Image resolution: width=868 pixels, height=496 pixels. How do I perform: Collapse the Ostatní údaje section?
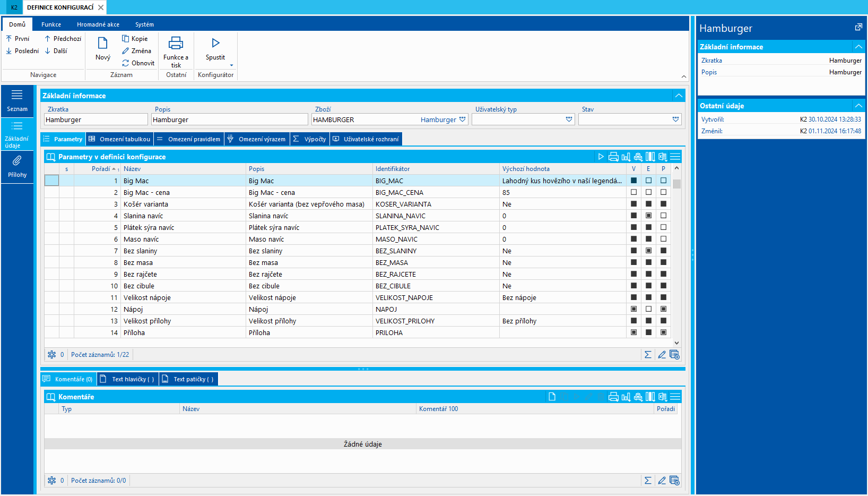[858, 106]
